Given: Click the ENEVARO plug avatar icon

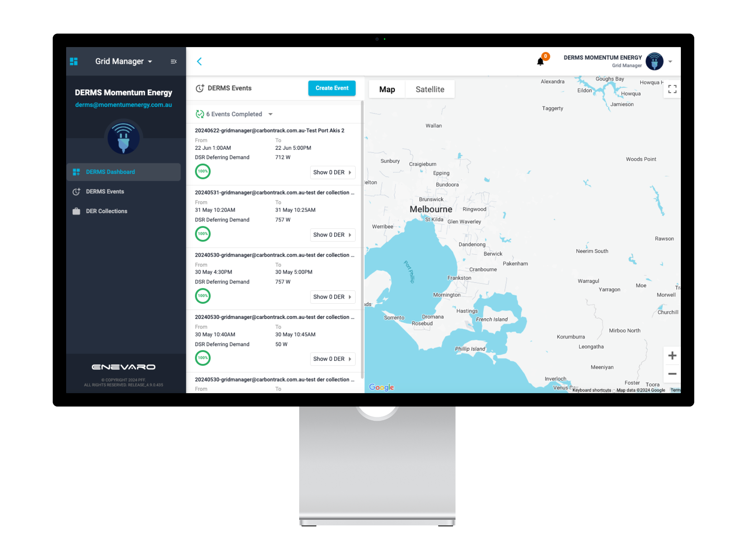Looking at the screenshot, I should point(123,138).
